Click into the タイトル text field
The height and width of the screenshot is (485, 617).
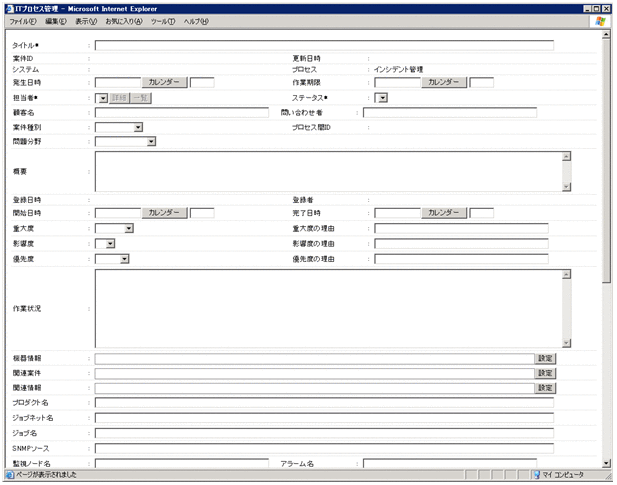click(x=323, y=45)
